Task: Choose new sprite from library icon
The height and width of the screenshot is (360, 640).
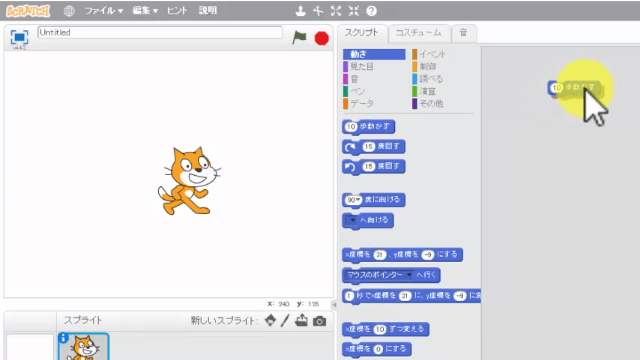Action: click(270, 320)
